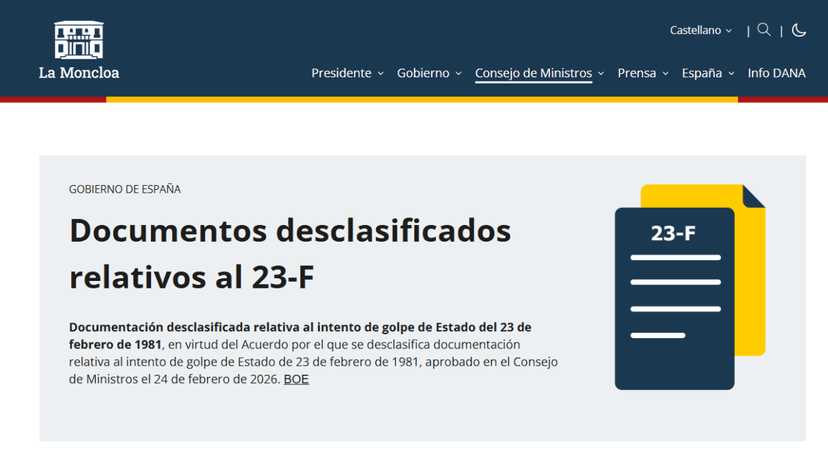Expand the Presidente menu chevron

click(x=381, y=74)
